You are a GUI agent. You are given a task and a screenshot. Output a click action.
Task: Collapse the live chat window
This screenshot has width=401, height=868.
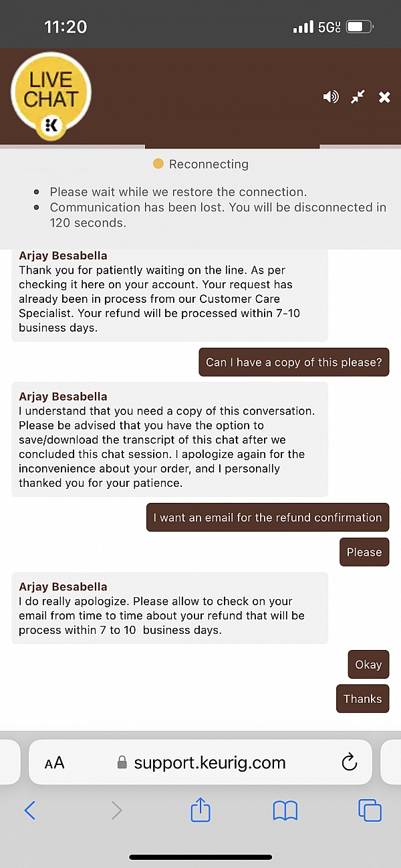tap(357, 97)
